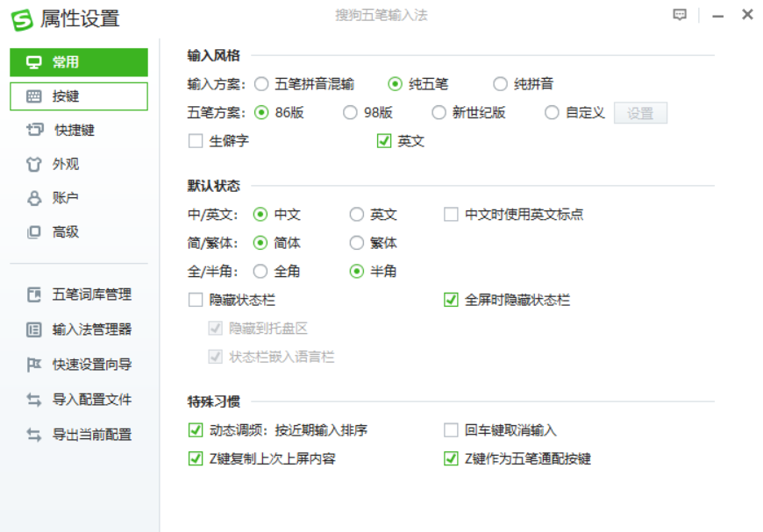763x532 pixels.
Task: Click the flag icon beside 快速设置向导
Action: 34,365
